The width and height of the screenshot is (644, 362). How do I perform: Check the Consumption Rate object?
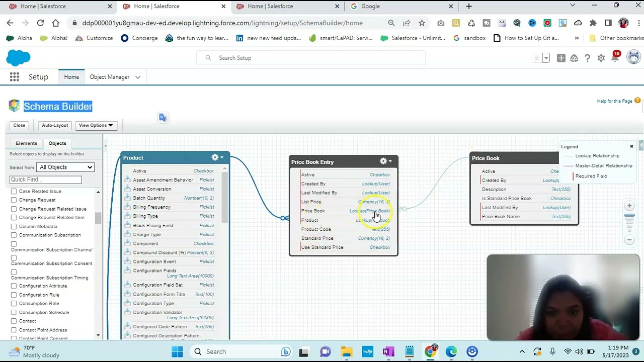point(14,303)
